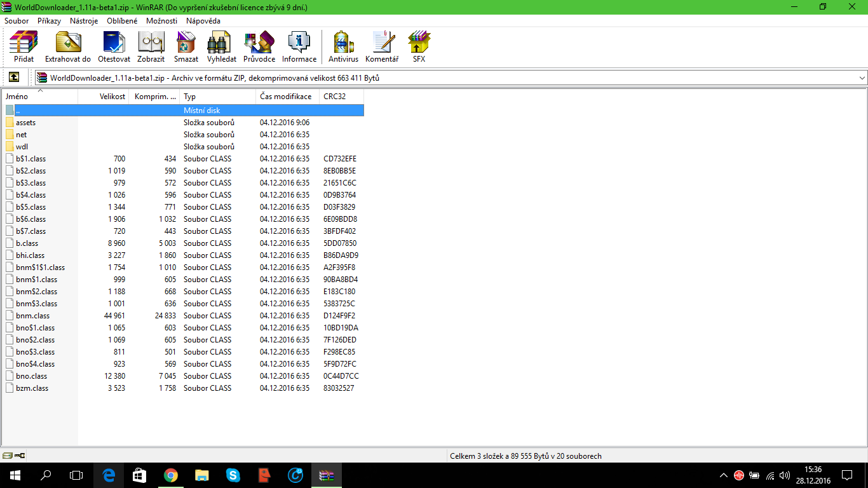Open the Nápověda menu
The height and width of the screenshot is (488, 868).
[x=203, y=21]
